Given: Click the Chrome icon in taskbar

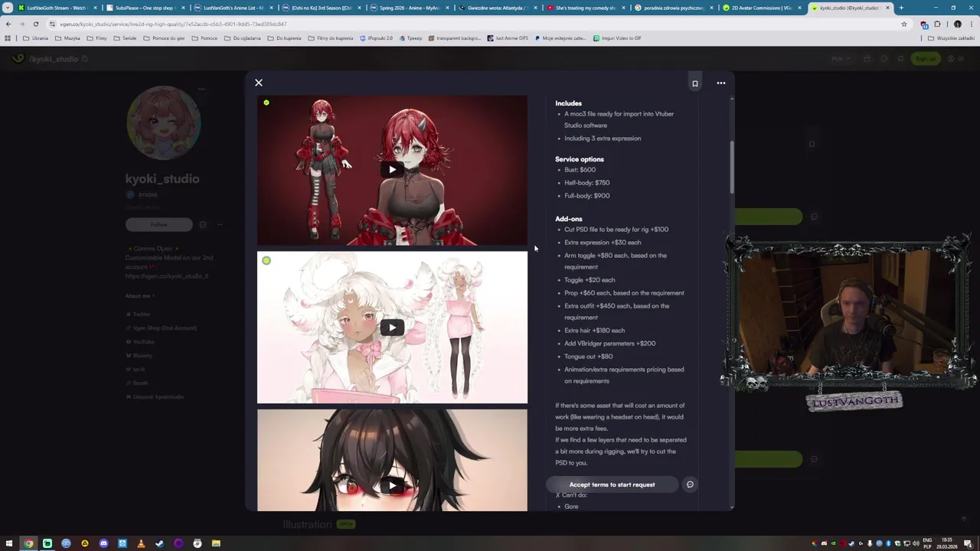Looking at the screenshot, I should click(28, 543).
